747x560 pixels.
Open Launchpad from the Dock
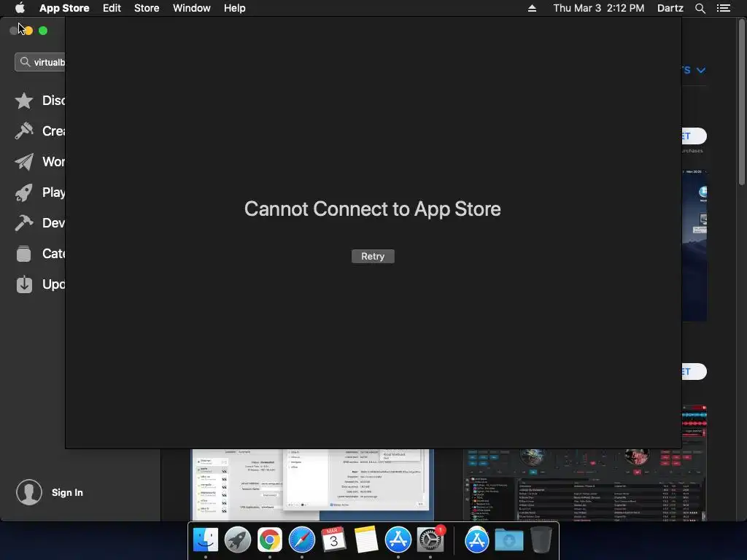pyautogui.click(x=238, y=540)
